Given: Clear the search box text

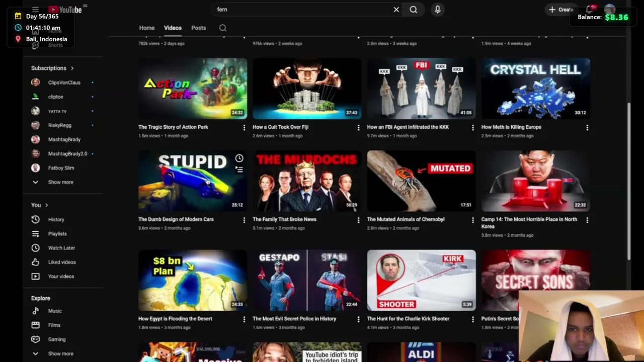Looking at the screenshot, I should pos(396,10).
